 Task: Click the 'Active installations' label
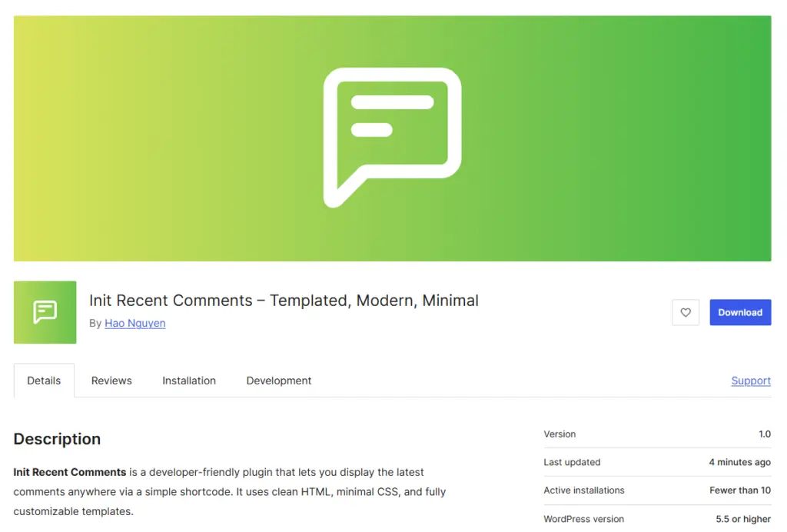(x=584, y=490)
